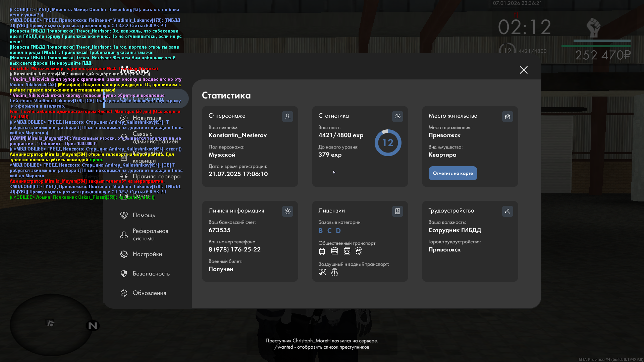Click the first bus transport license icon
This screenshot has width=644, height=362.
322,251
